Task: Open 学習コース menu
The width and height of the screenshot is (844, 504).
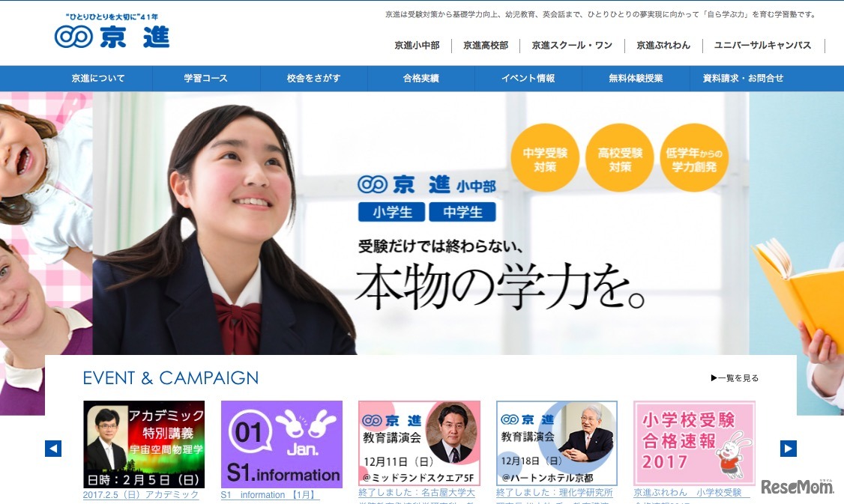Action: coord(206,79)
